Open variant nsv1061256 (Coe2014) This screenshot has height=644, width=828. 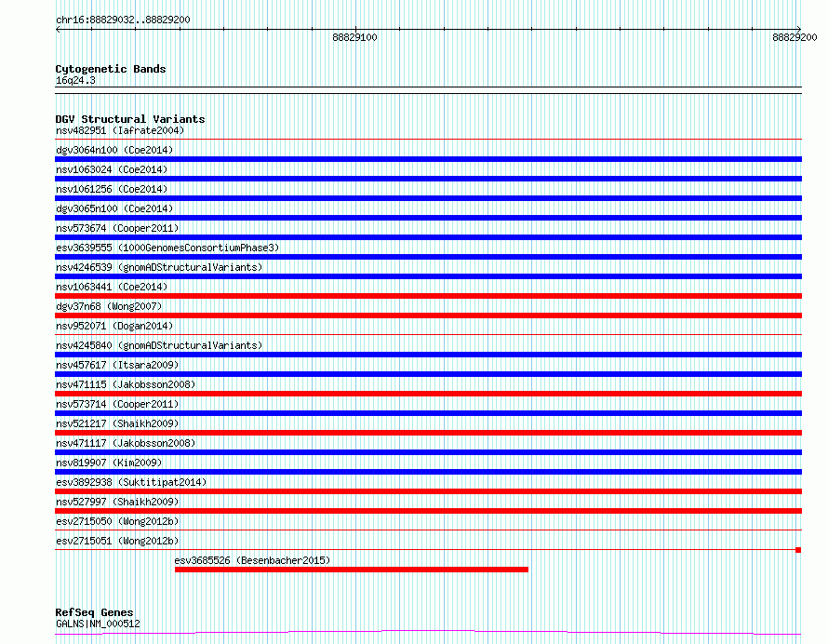[x=112, y=189]
